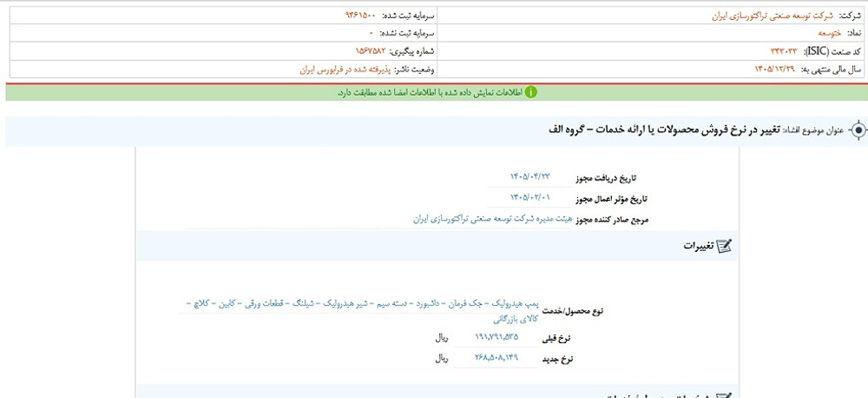The image size is (868, 398).
Task: Select the ISIC industry code value ۳۴۳۰۳۳
Action: pyautogui.click(x=783, y=51)
